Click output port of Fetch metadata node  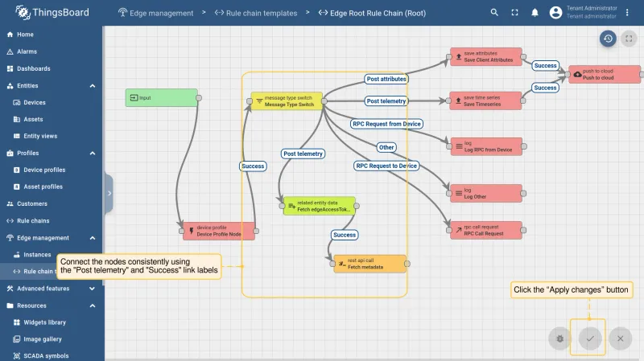tap(407, 264)
